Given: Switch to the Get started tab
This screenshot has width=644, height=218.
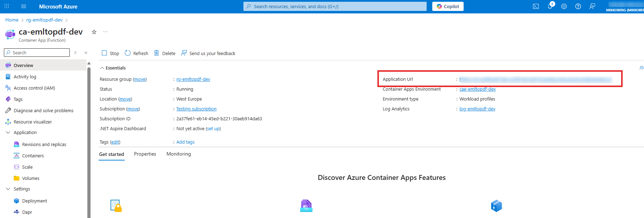Looking at the screenshot, I should [111, 154].
